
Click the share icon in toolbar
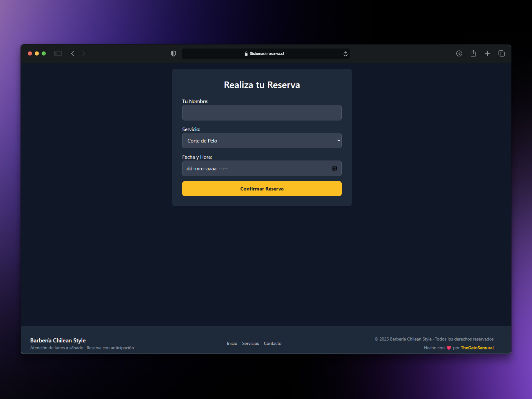point(473,53)
